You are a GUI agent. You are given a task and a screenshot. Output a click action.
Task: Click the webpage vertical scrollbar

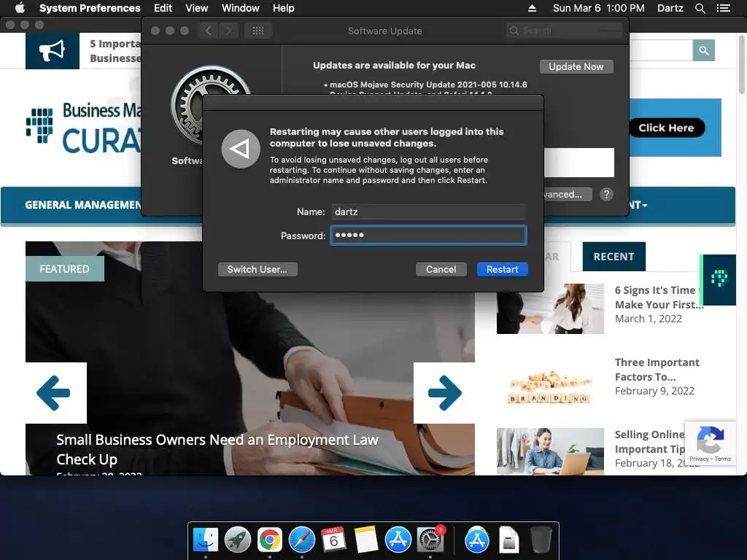742,64
